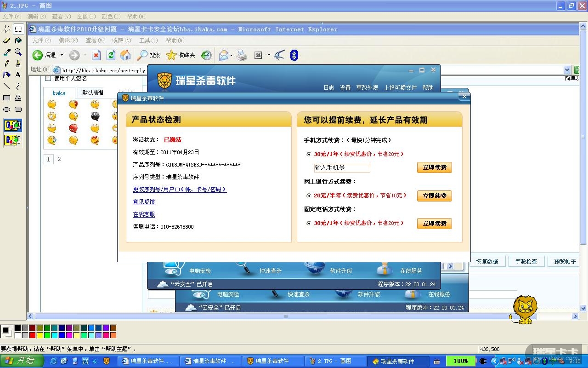Open Paint's 颜色(C) menu
This screenshot has height=368, width=588.
click(111, 17)
